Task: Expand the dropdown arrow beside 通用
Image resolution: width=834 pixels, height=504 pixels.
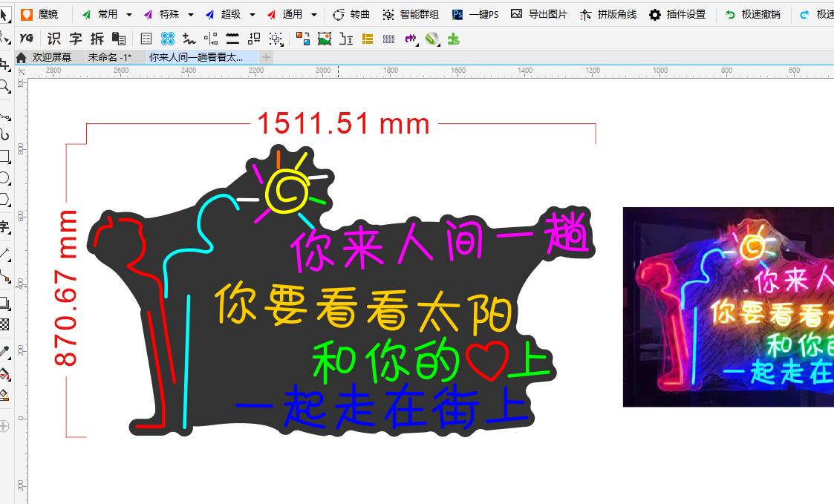Action: pos(314,15)
